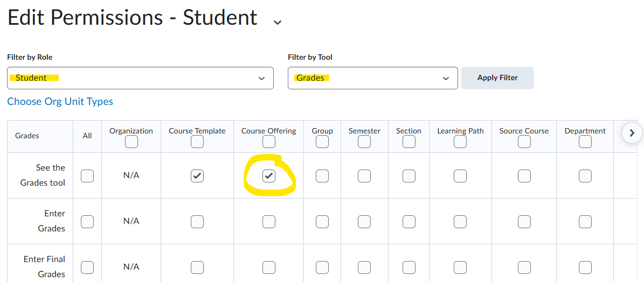Image resolution: width=644 pixels, height=282 pixels.
Task: Check the Group column header checkbox
Action: 322,142
